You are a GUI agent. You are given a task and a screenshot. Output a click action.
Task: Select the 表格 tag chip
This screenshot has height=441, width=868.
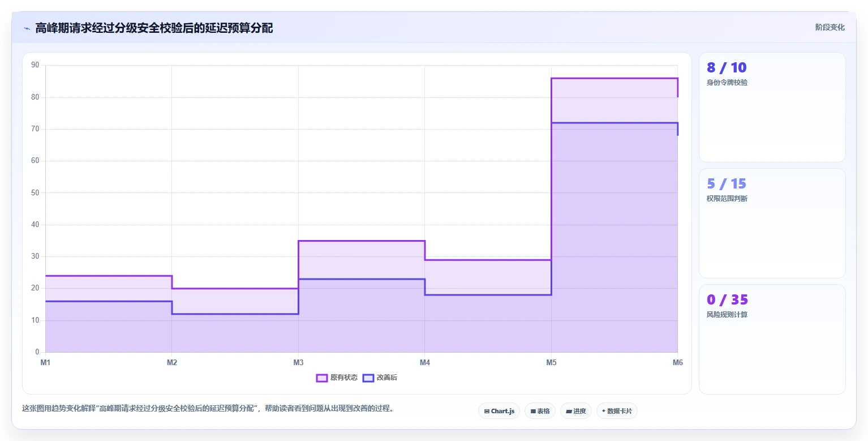540,411
